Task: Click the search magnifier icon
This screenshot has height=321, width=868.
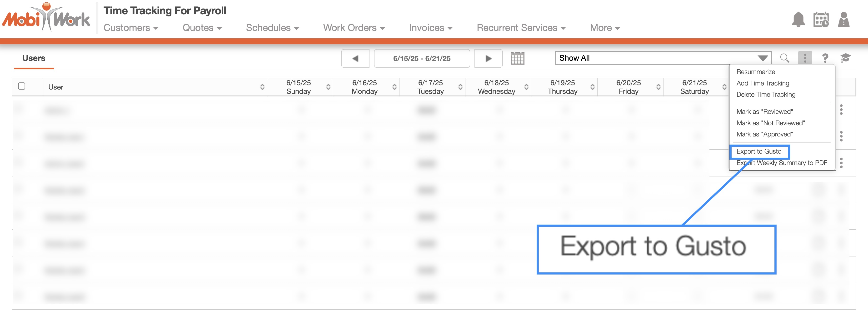Action: [x=784, y=58]
